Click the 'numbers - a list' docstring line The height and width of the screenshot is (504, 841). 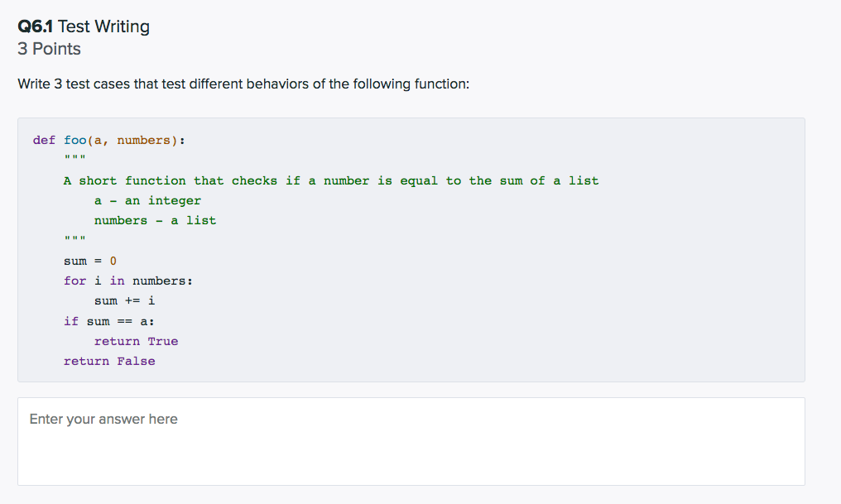154,220
